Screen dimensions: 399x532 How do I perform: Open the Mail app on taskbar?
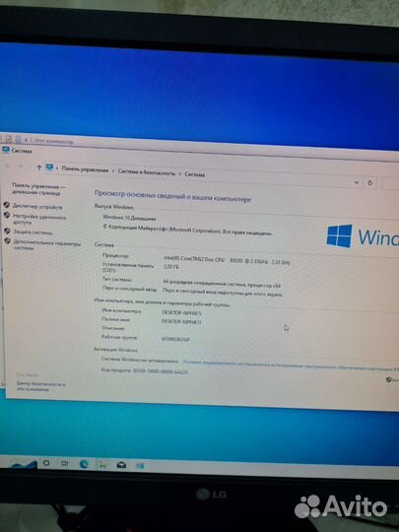[x=121, y=465]
